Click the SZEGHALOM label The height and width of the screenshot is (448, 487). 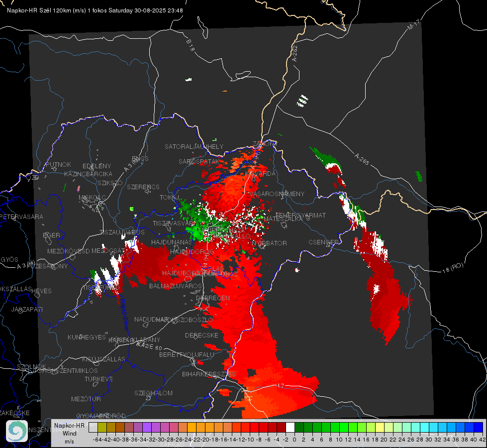click(153, 393)
